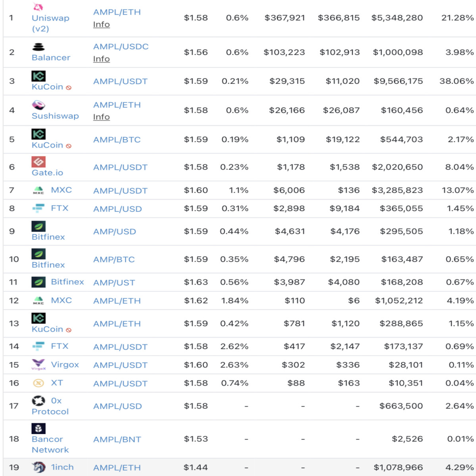The image size is (476, 476).
Task: Click the 1inch unicorn logo icon
Action: (x=38, y=467)
